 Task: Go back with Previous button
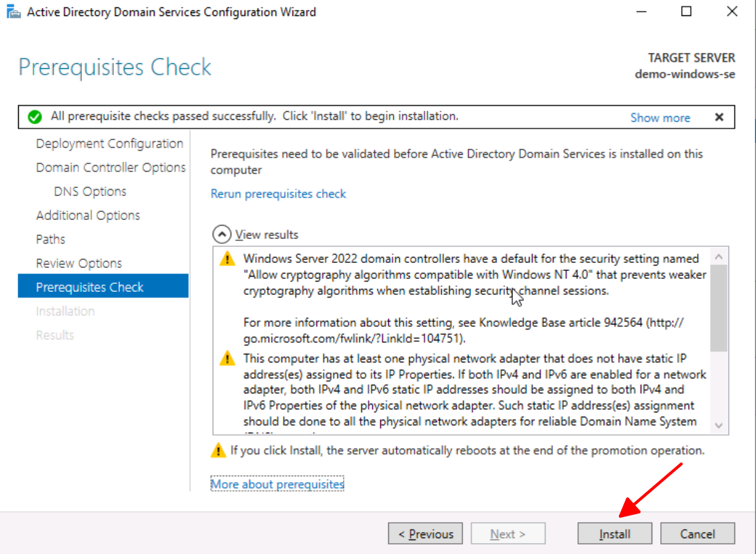click(425, 534)
